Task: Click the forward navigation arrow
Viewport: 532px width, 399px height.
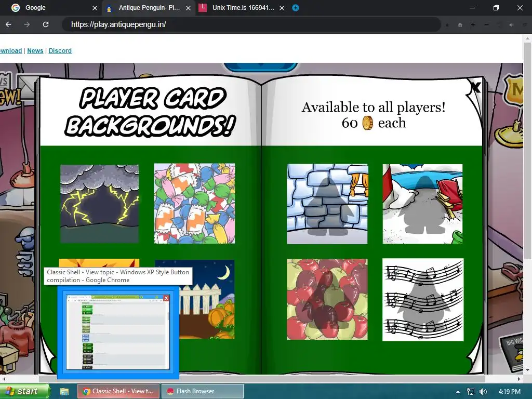Action: pos(27,24)
